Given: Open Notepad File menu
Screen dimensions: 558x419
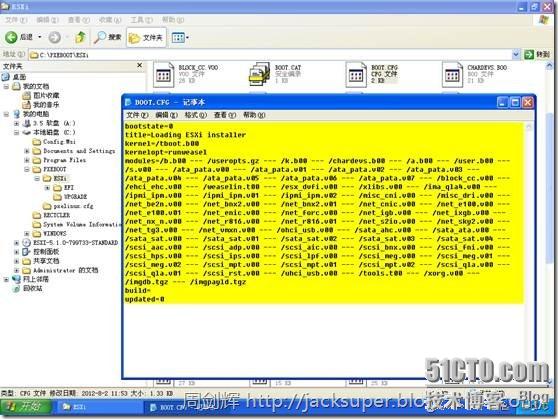Looking at the screenshot, I should 137,115.
